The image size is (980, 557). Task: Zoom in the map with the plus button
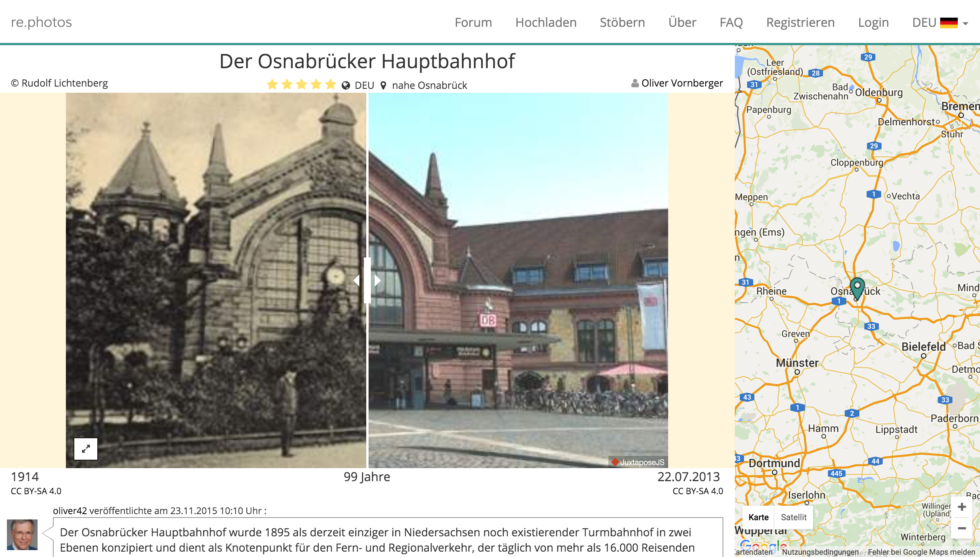click(x=962, y=507)
